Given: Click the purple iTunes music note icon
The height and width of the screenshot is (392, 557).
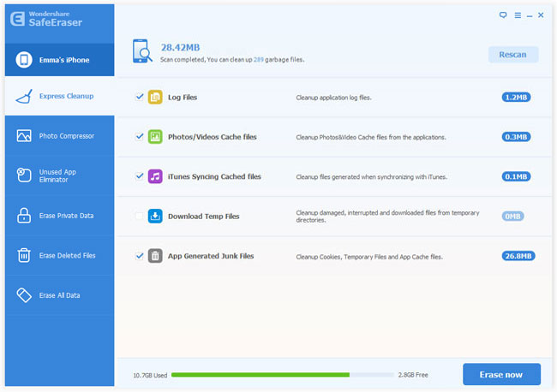Looking at the screenshot, I should 155,176.
